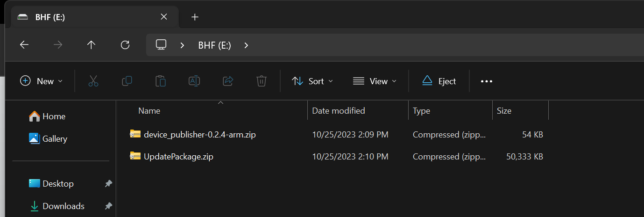Open the New item dropdown

click(x=41, y=81)
